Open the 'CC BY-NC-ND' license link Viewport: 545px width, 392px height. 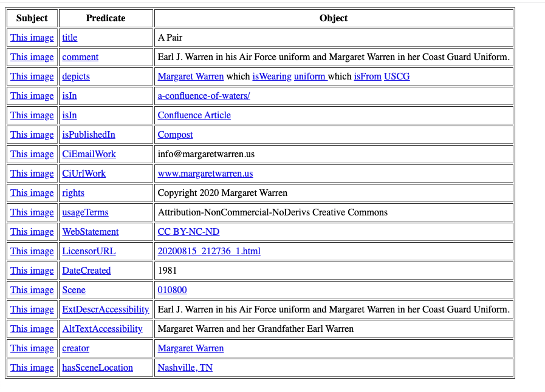pyautogui.click(x=189, y=232)
